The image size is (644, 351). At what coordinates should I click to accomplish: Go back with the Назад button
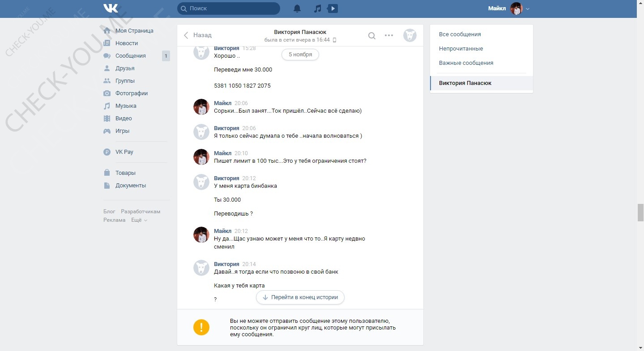click(x=198, y=35)
